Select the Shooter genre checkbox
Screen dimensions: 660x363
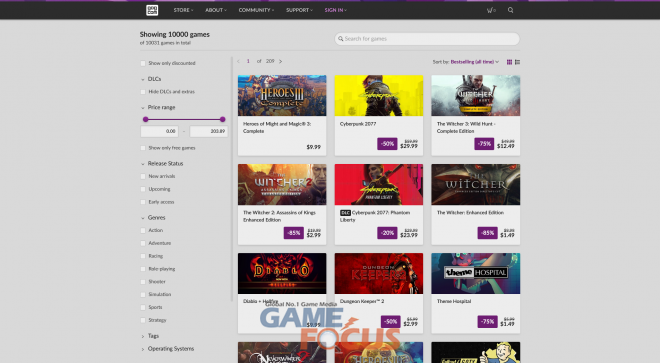[x=143, y=282]
